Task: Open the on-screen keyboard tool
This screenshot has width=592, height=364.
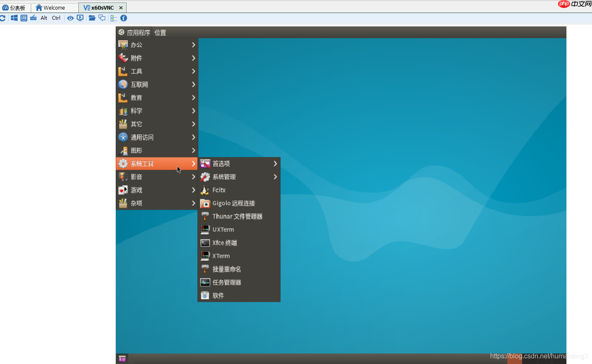Action: tap(33, 18)
